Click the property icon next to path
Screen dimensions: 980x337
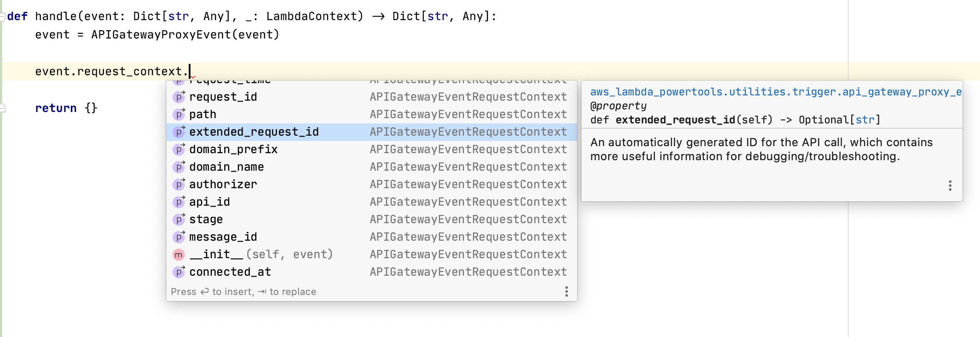[x=179, y=114]
